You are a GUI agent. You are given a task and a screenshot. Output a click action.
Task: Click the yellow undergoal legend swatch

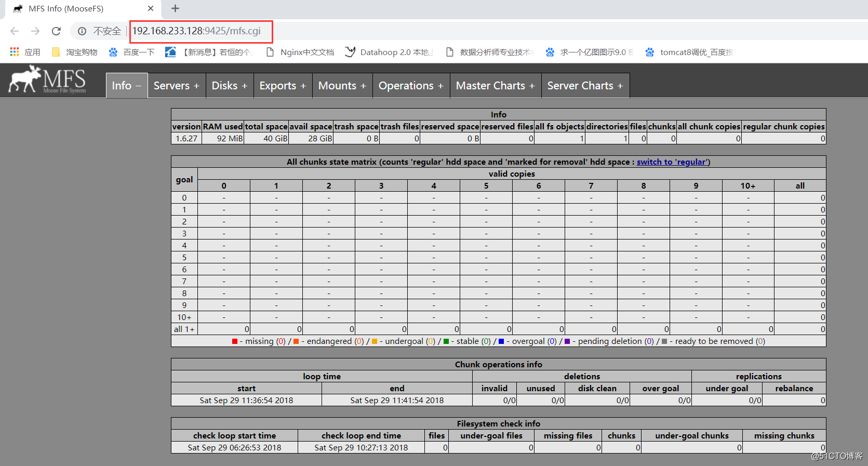coord(375,341)
